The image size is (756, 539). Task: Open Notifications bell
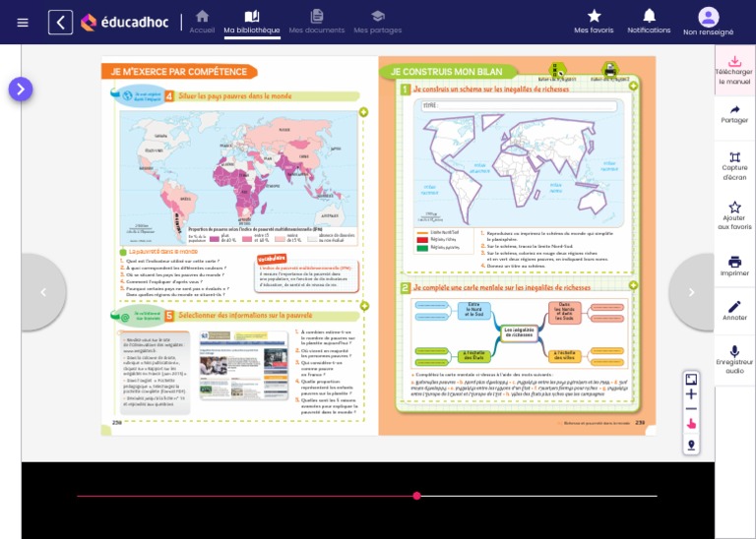coord(649,21)
